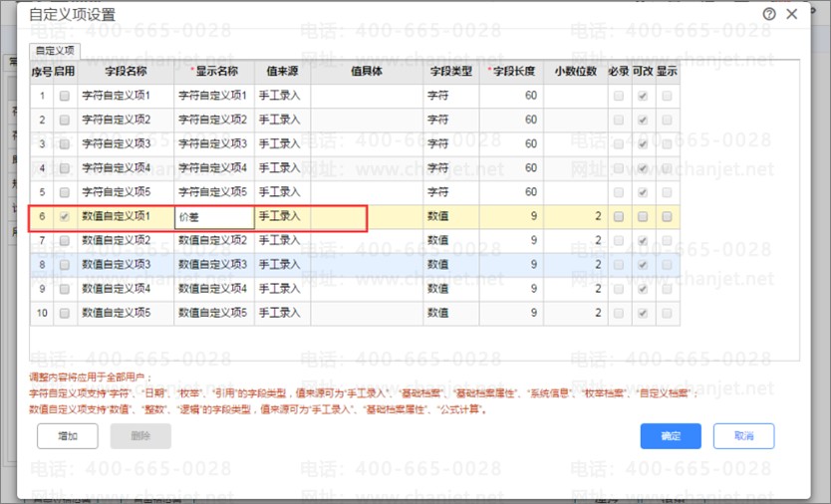The height and width of the screenshot is (504, 831).
Task: Click row number 10 cell
Action: 42,313
